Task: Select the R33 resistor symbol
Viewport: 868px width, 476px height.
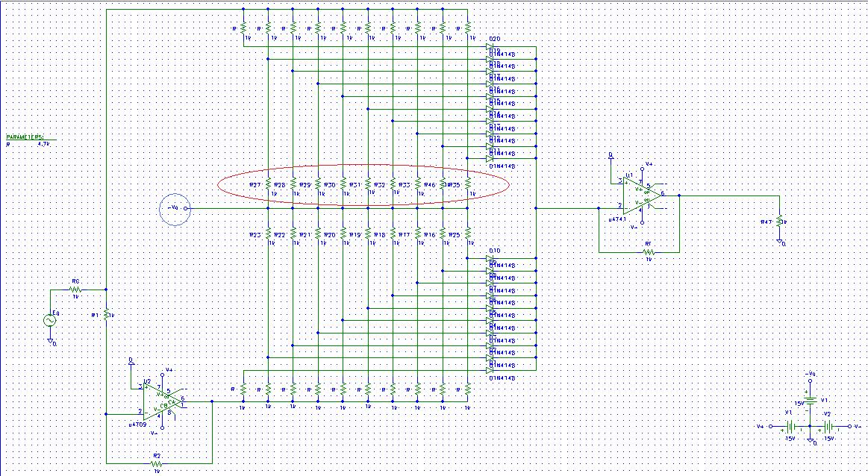Action: click(x=417, y=184)
